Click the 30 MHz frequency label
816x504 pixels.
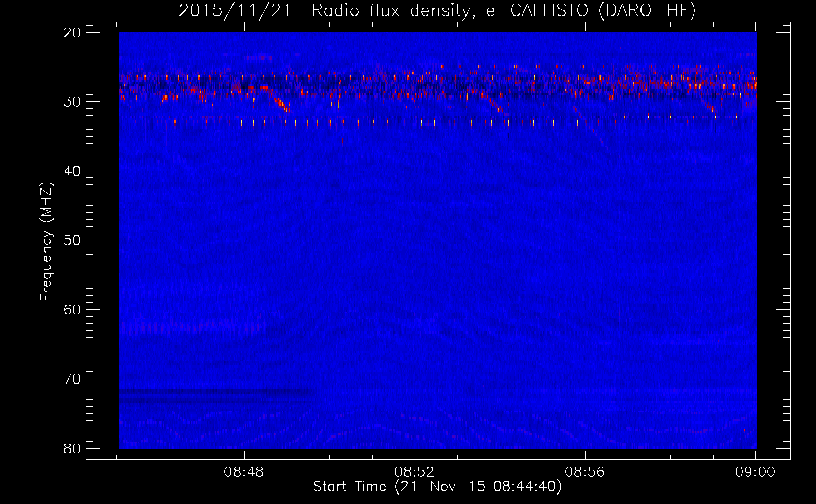(72, 102)
